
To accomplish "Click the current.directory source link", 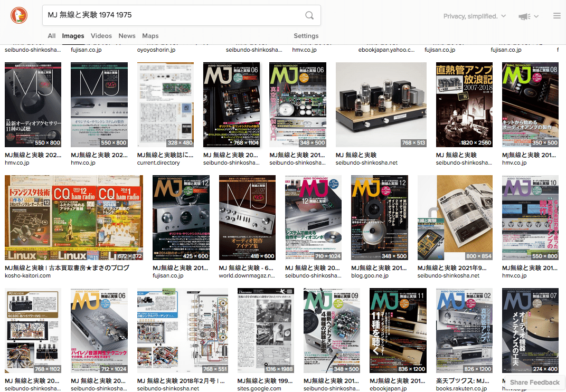I will tap(158, 162).
